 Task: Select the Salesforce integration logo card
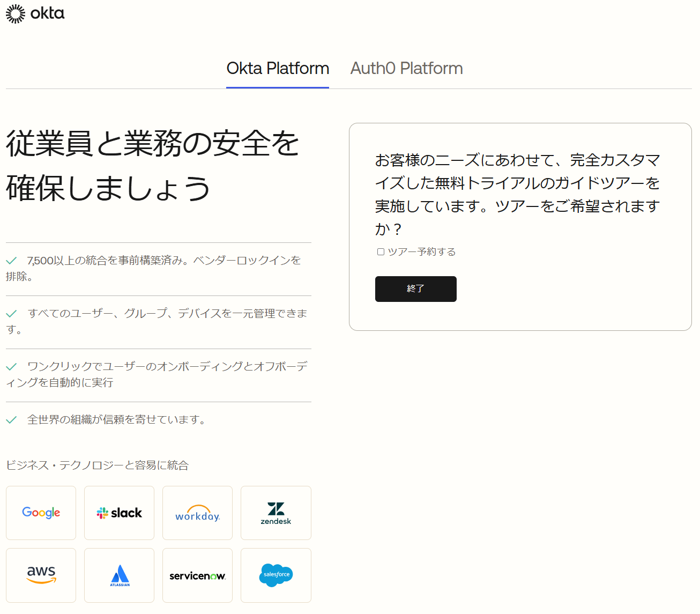tap(276, 575)
